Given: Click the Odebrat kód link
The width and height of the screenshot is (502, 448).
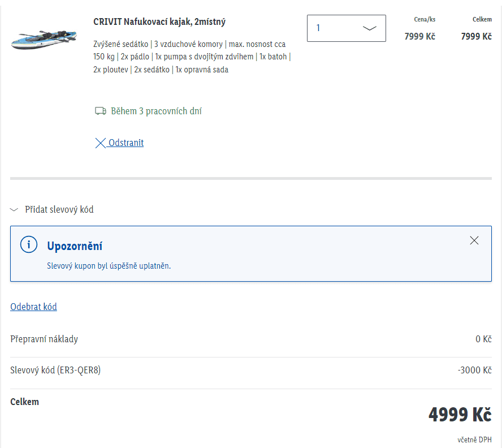Looking at the screenshot, I should (33, 307).
